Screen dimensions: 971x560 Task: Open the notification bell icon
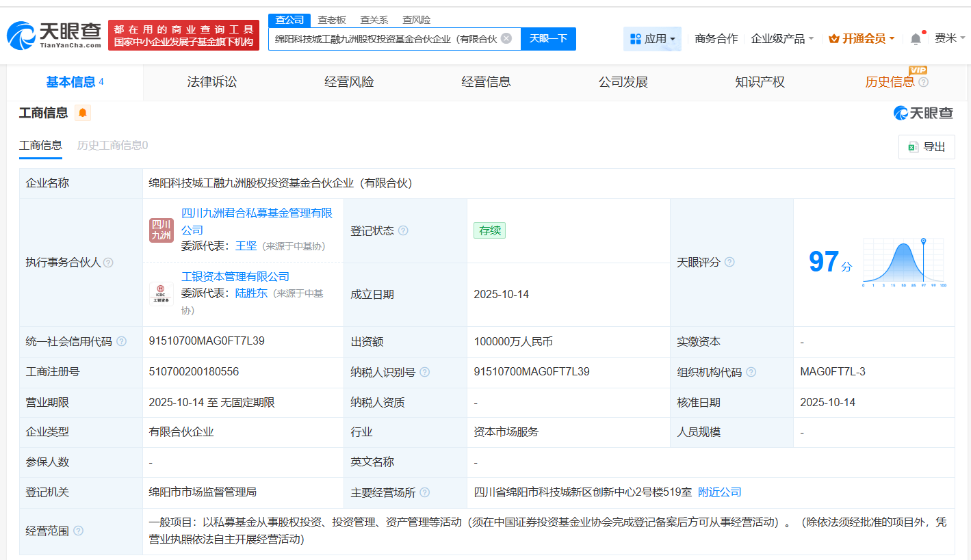point(915,39)
